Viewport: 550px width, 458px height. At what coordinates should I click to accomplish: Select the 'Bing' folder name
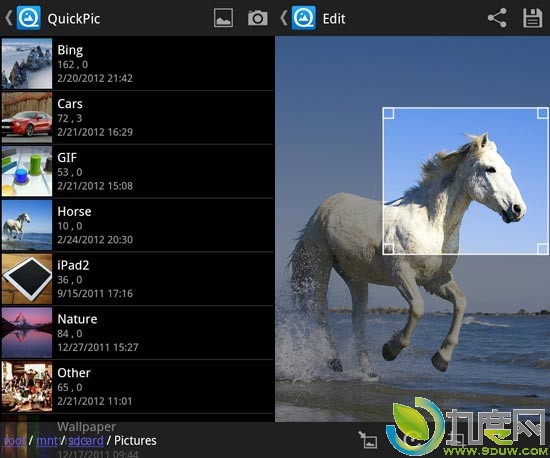tap(70, 50)
